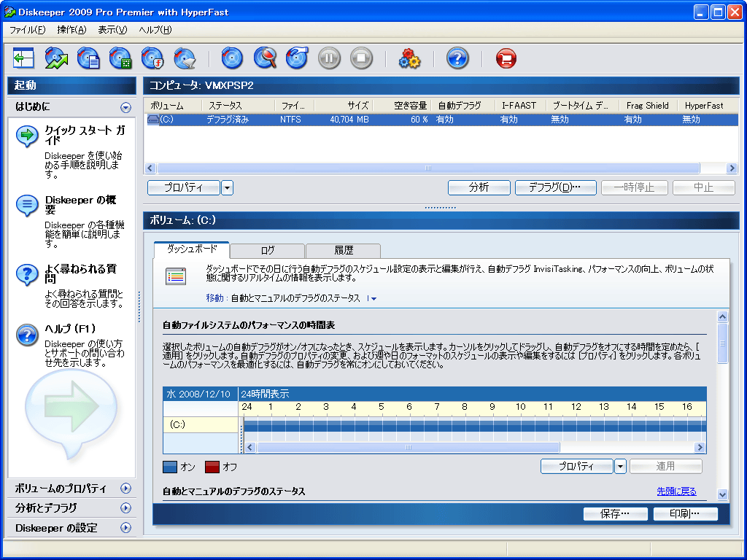
Task: Click the ステータス column header
Action: click(239, 106)
